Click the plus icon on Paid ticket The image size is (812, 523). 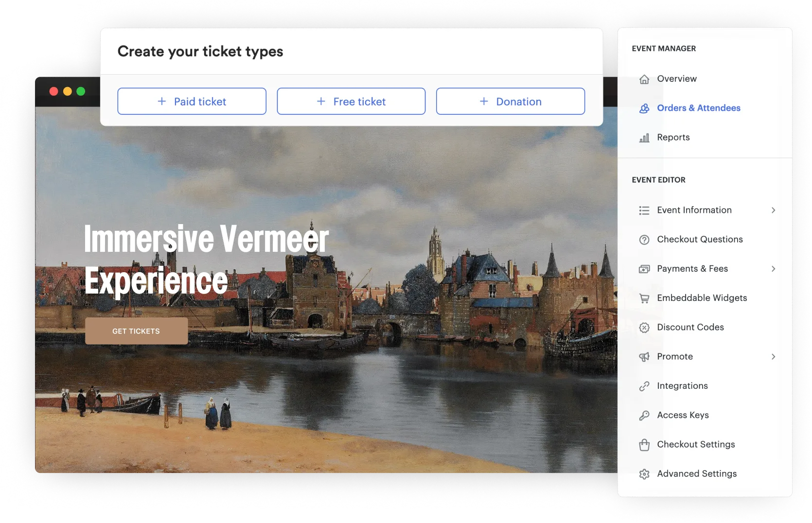(162, 101)
